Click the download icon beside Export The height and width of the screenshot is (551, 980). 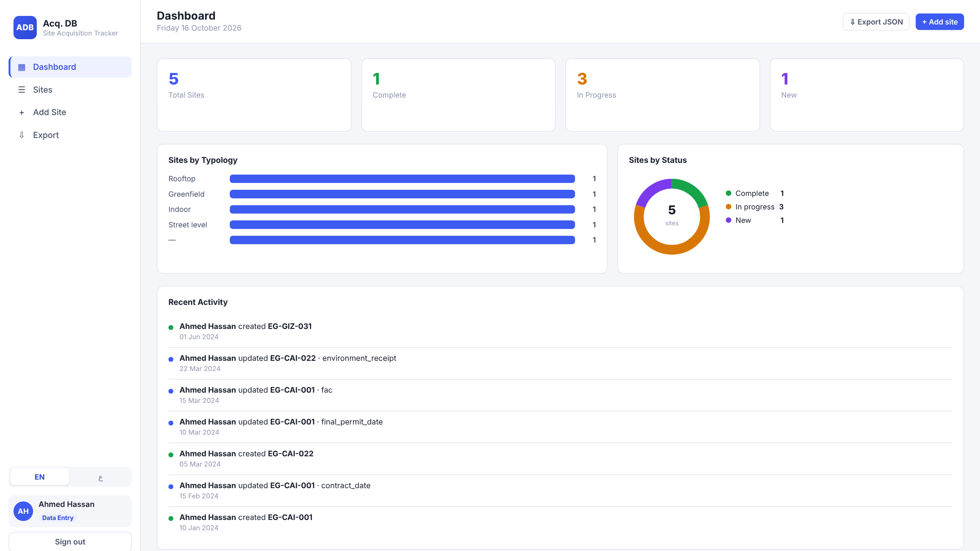(22, 135)
